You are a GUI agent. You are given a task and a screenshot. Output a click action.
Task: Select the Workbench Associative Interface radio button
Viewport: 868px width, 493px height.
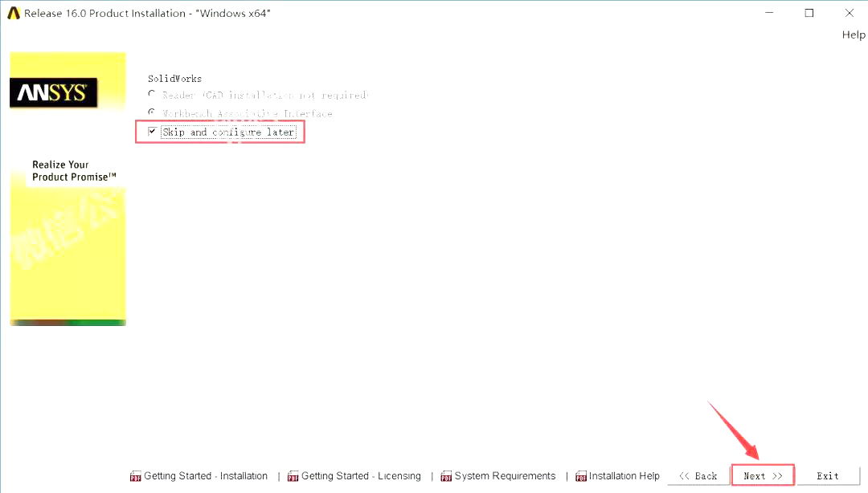pyautogui.click(x=152, y=112)
